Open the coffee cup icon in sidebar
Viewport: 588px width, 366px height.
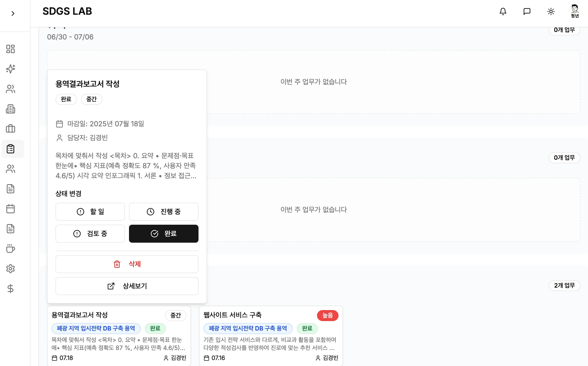point(10,249)
